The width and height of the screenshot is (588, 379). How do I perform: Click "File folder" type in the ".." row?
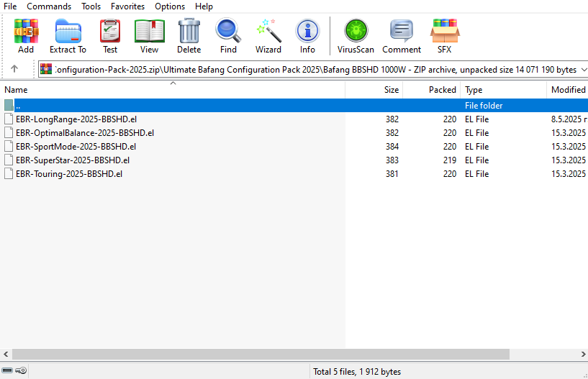(x=484, y=106)
